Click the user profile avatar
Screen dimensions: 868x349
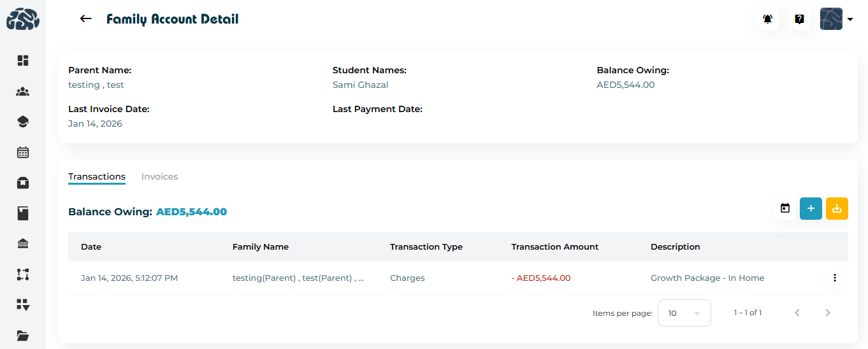coord(831,19)
